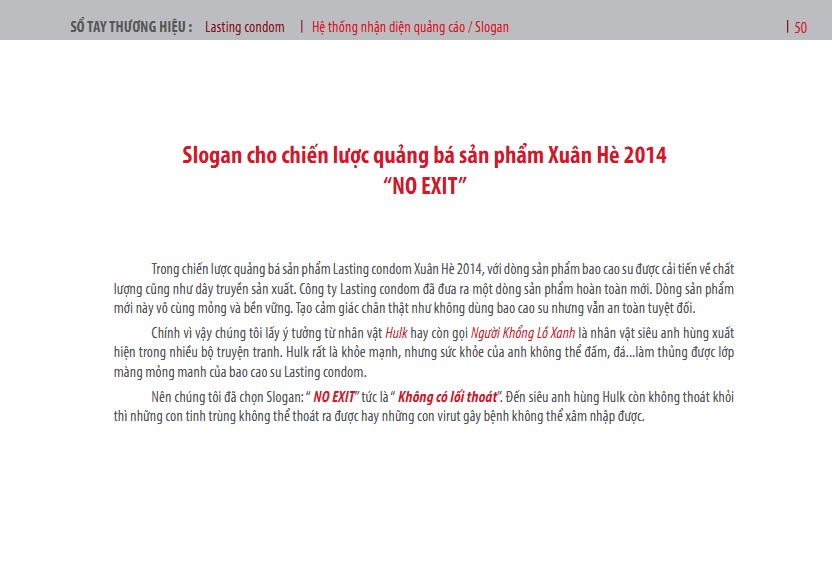Click the title line "Slogan cho chiến lược quảng bá sản phẩm Xuân Hè 2014"
Viewport: 832px width, 562px height.
click(424, 155)
